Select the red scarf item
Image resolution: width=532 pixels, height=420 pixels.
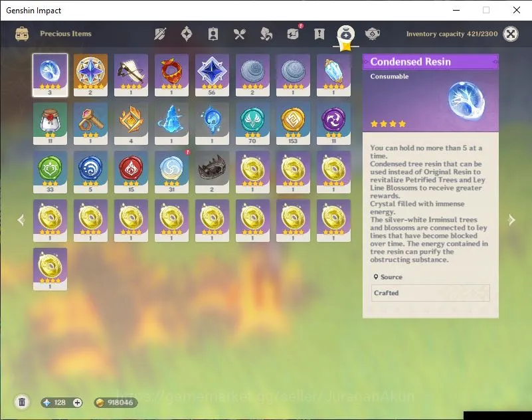click(171, 74)
